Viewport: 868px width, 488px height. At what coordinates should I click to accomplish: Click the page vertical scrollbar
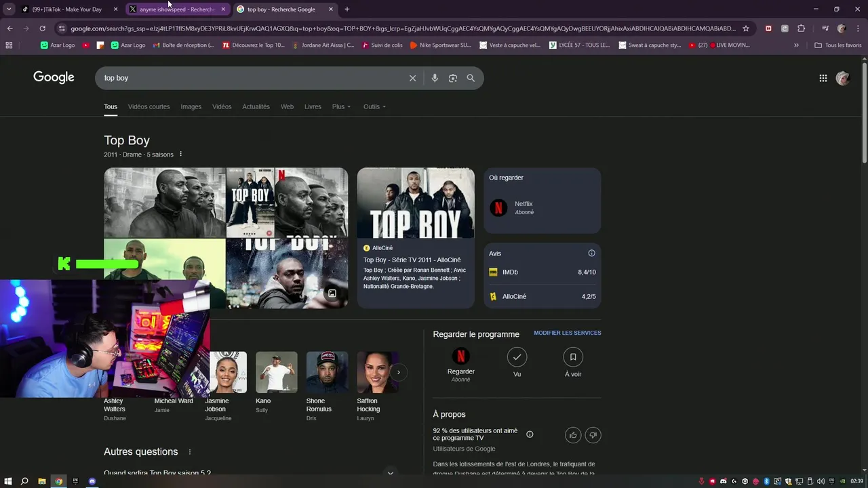[864, 112]
